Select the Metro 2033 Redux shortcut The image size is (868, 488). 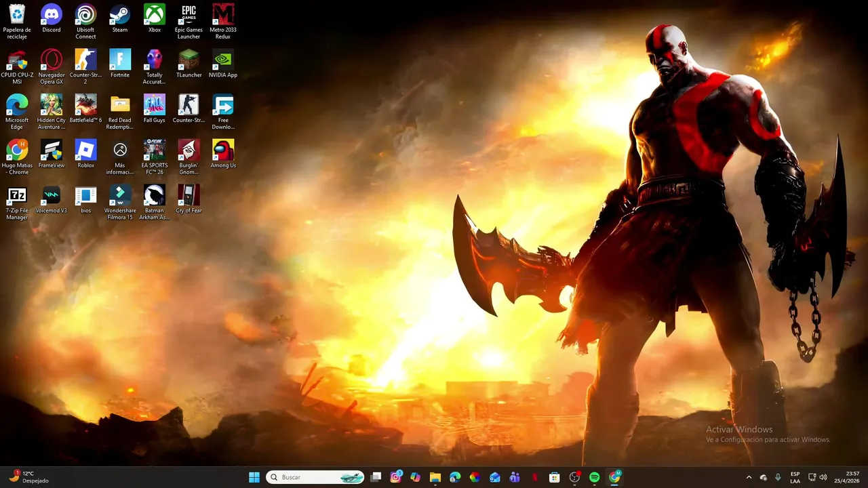click(x=223, y=21)
